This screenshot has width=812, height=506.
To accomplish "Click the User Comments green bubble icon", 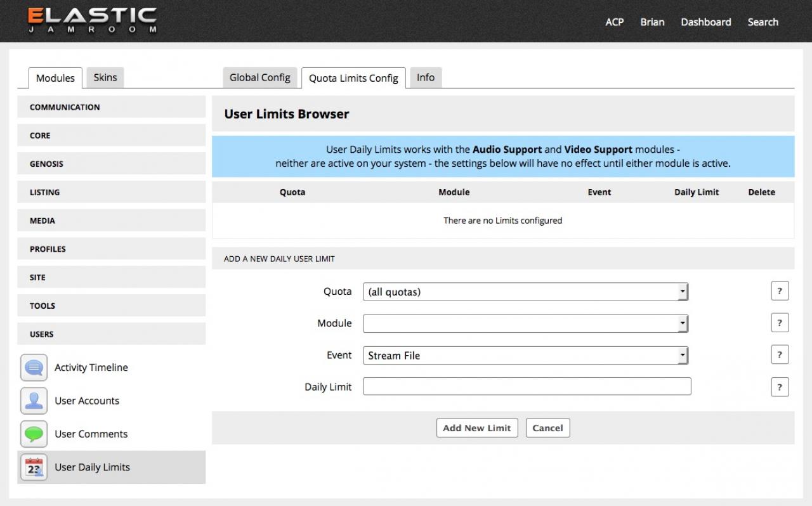I will pyautogui.click(x=34, y=434).
